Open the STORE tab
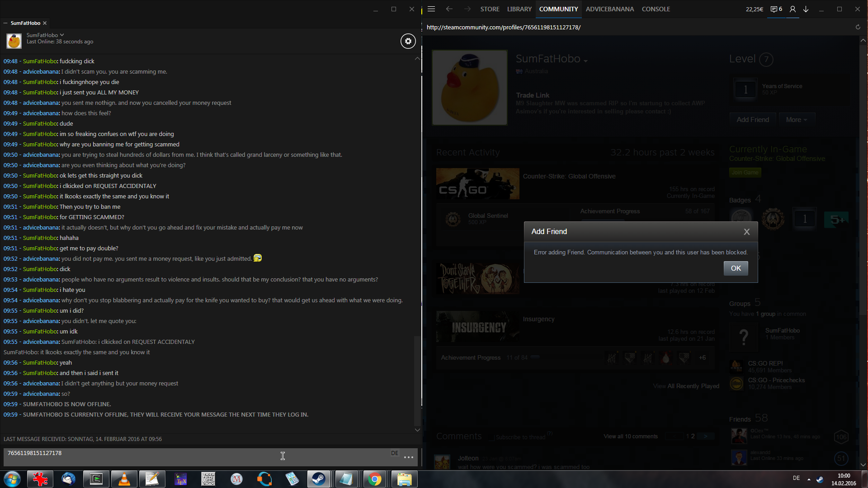Image resolution: width=868 pixels, height=488 pixels. [490, 9]
